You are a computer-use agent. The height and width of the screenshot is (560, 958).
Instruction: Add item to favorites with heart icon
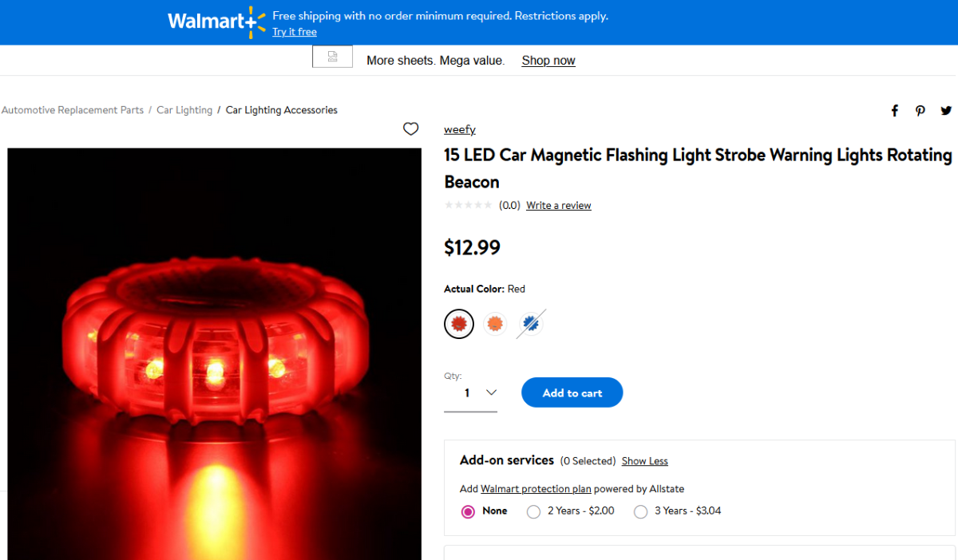[x=410, y=129]
